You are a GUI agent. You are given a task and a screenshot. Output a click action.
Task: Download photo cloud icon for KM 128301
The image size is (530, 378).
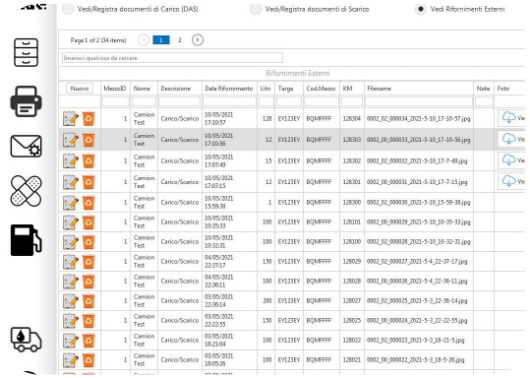(x=509, y=181)
